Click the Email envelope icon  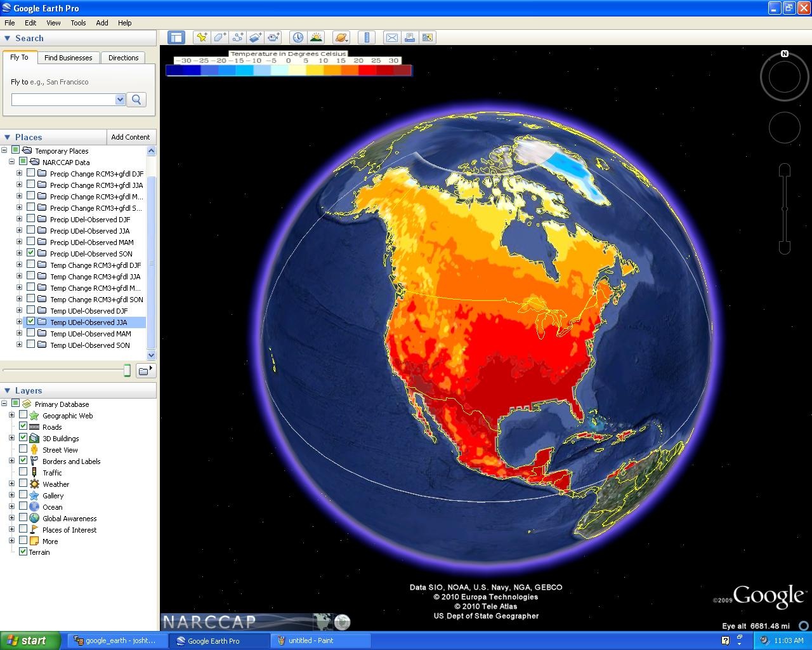click(x=392, y=37)
